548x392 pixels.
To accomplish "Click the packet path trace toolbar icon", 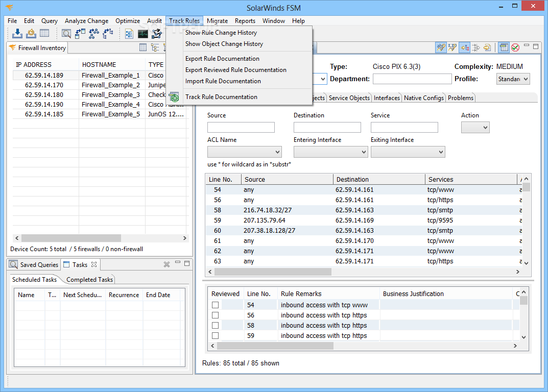I will point(157,34).
